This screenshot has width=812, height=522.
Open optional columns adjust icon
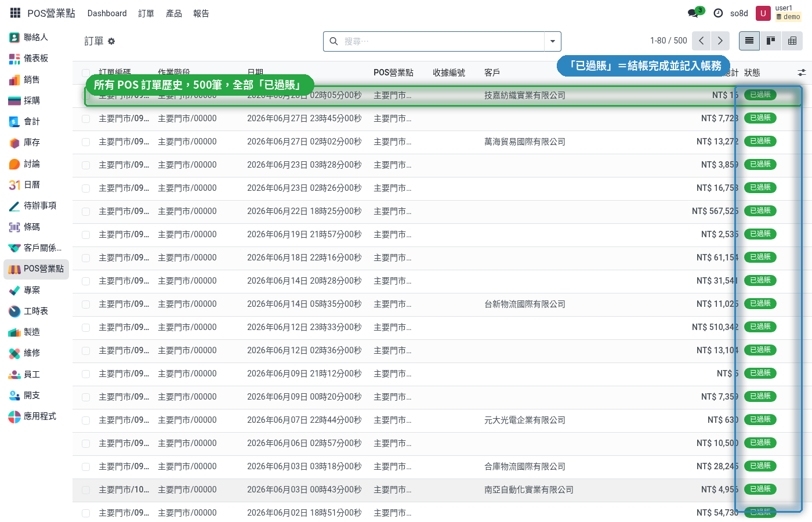point(802,72)
